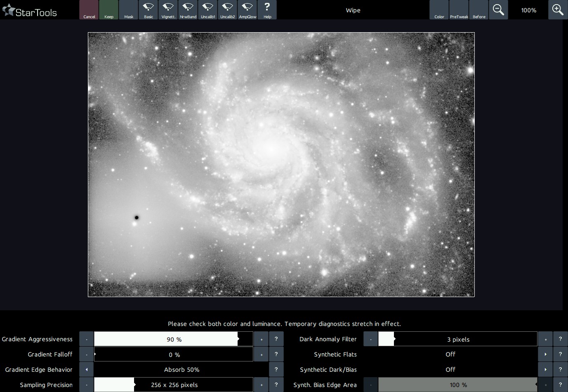
Task: Cancel the Wipe module
Action: [89, 10]
